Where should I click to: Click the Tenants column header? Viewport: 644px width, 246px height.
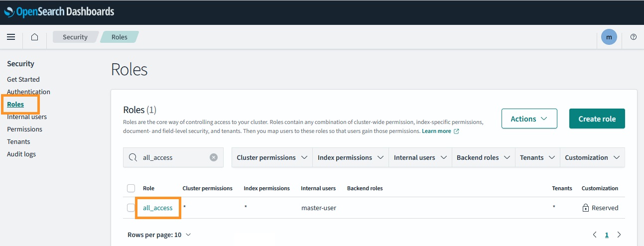pyautogui.click(x=562, y=188)
